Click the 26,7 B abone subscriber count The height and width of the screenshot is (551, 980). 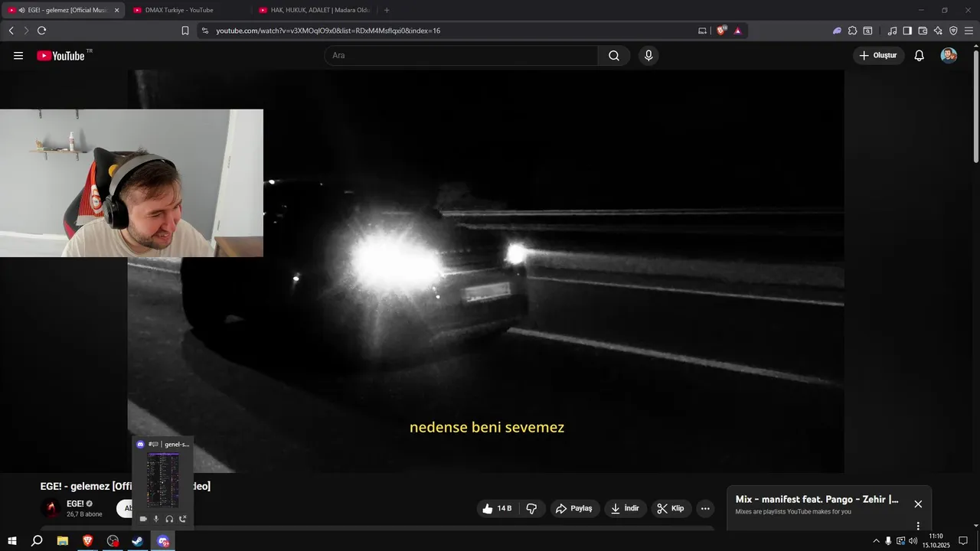coord(84,514)
